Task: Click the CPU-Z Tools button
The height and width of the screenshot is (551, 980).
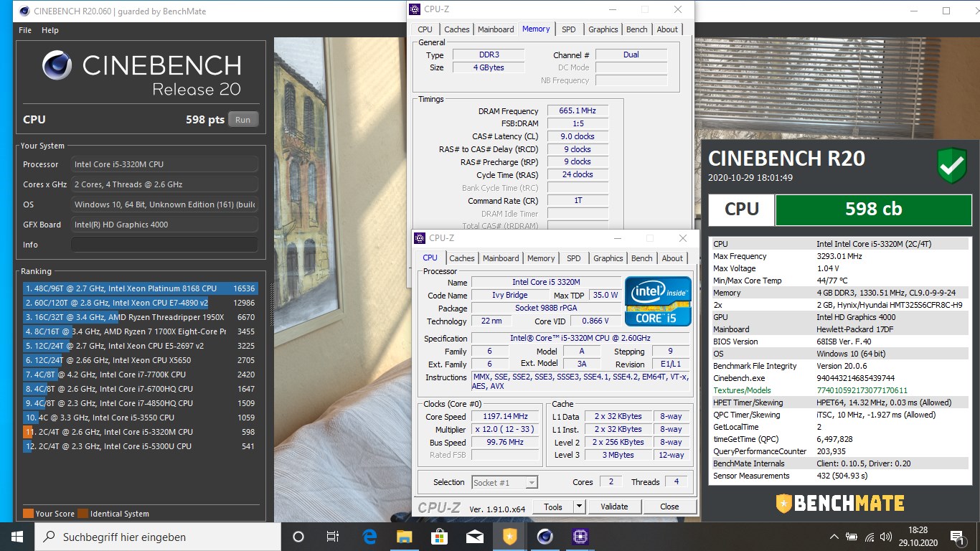Action: tap(553, 507)
